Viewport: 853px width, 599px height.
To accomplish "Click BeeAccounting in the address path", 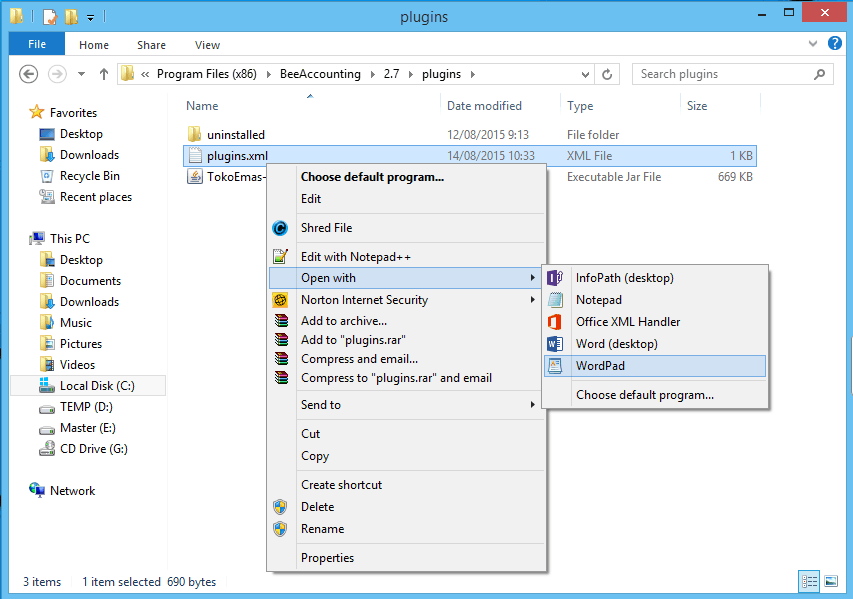I will click(320, 74).
